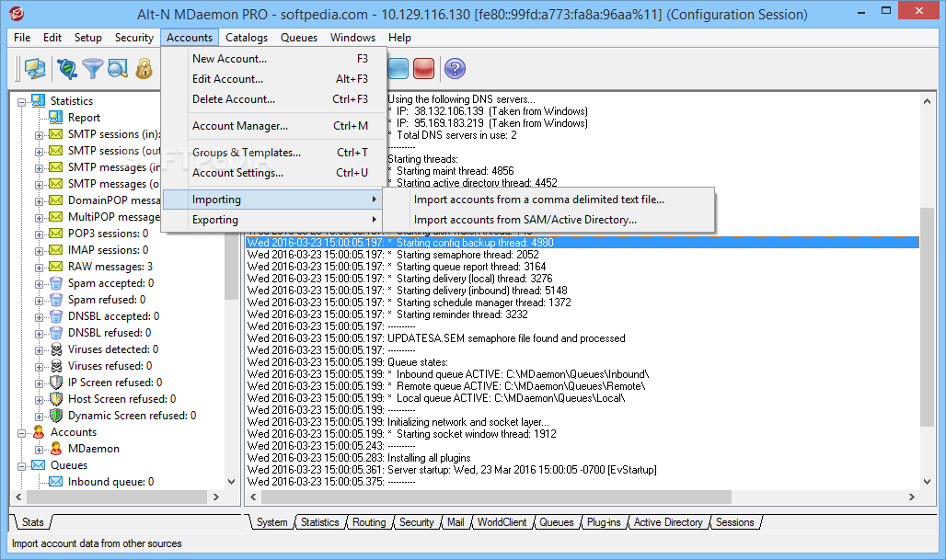The image size is (946, 560).
Task: Switch to the Sessions log tab
Action: (x=735, y=522)
